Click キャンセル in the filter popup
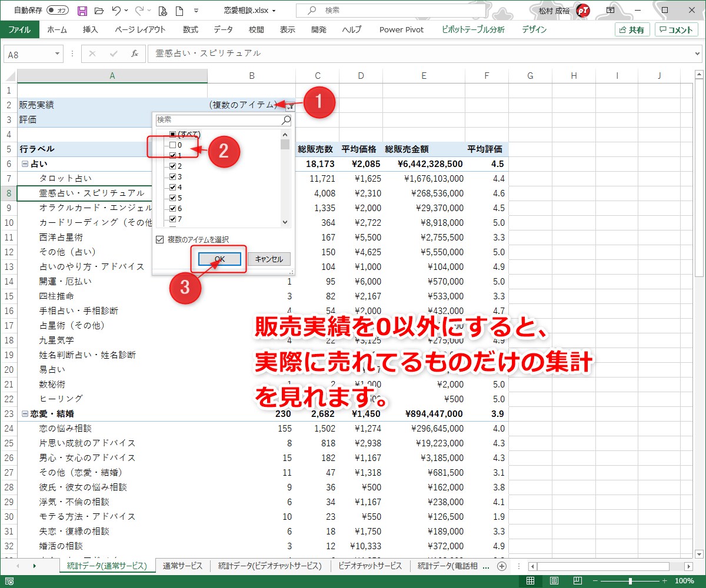This screenshot has height=588, width=706. pyautogui.click(x=269, y=259)
